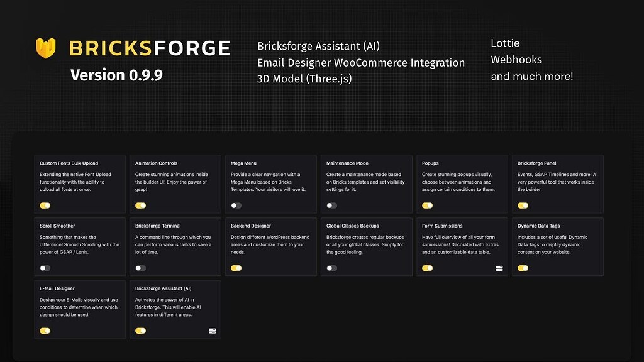Disable the Dynamic Data Tags feature
The width and height of the screenshot is (644, 362).
coord(523,268)
